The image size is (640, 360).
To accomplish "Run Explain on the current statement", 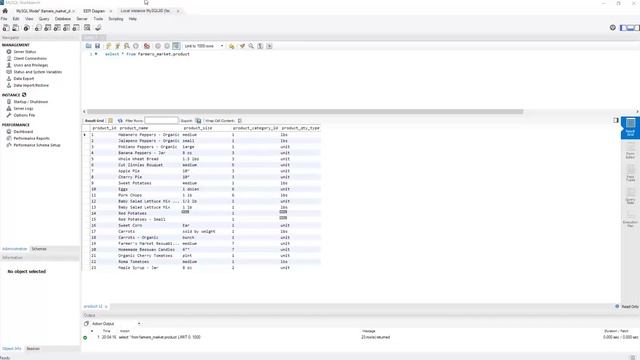I will (x=127, y=46).
